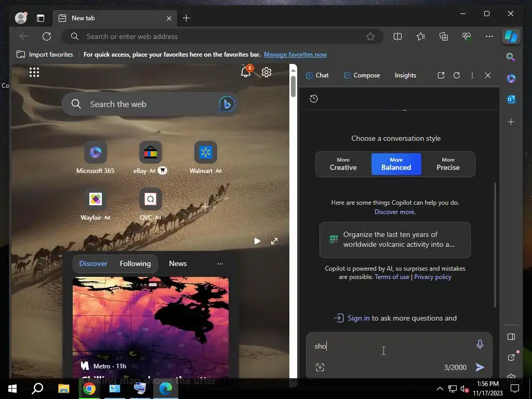Focus the address bar field
The width and height of the screenshot is (532, 399).
click(x=222, y=36)
